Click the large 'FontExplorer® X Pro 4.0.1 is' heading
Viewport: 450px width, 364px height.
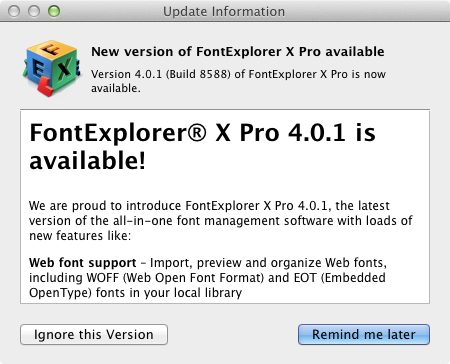[203, 133]
